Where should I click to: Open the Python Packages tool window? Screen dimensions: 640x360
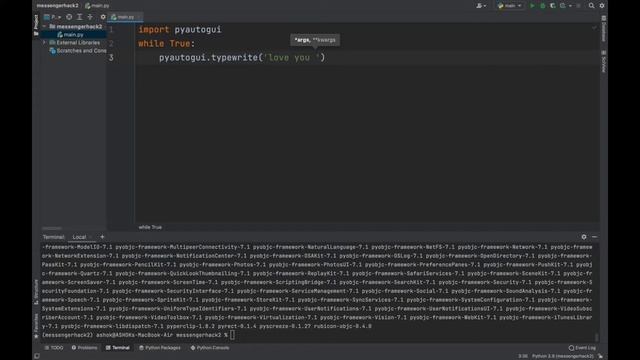pos(160,348)
